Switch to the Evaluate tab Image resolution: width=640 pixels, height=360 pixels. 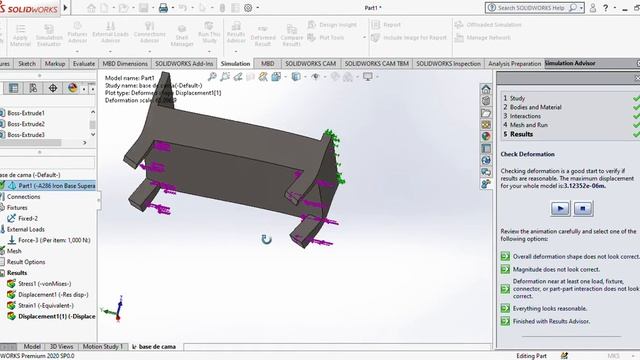[x=84, y=64]
